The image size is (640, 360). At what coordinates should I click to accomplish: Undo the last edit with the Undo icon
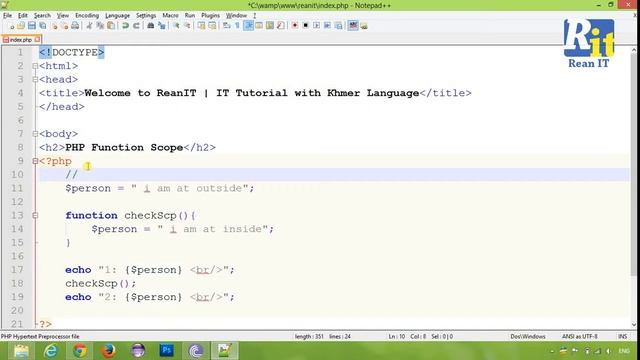coord(125,26)
